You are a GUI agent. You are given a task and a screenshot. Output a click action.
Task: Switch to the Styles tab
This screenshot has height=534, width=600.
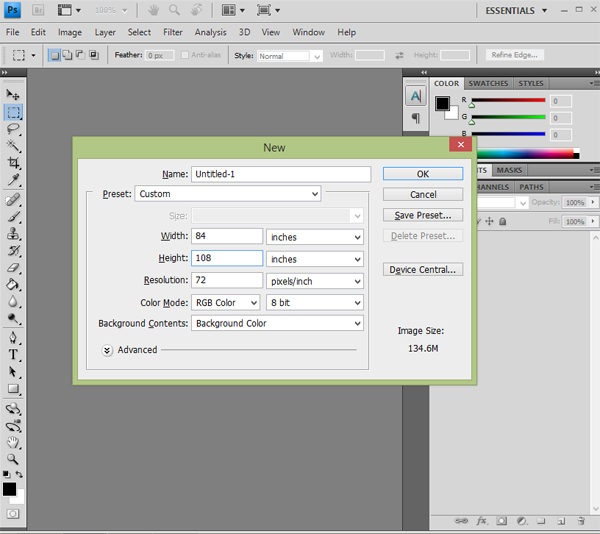pos(531,83)
